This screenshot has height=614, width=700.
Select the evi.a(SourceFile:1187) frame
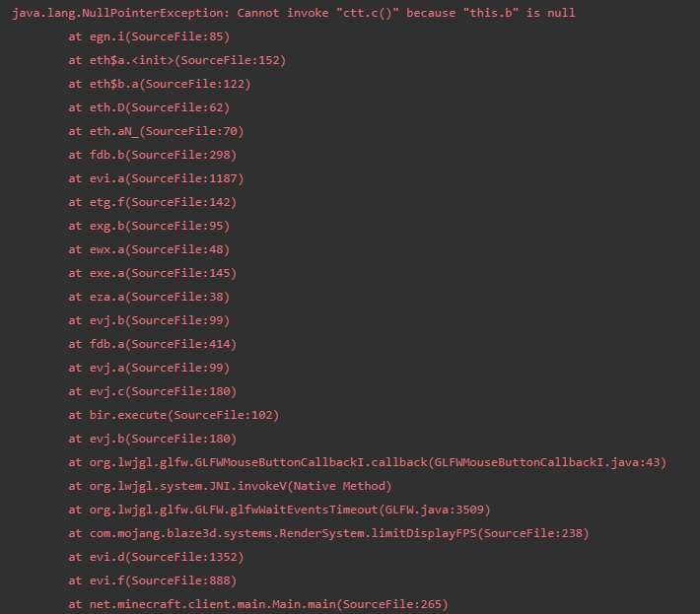156,179
